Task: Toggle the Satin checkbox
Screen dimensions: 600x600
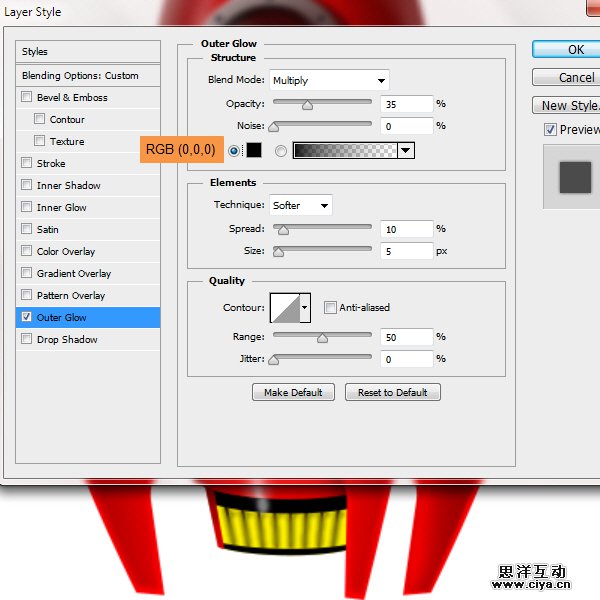Action: 26,229
